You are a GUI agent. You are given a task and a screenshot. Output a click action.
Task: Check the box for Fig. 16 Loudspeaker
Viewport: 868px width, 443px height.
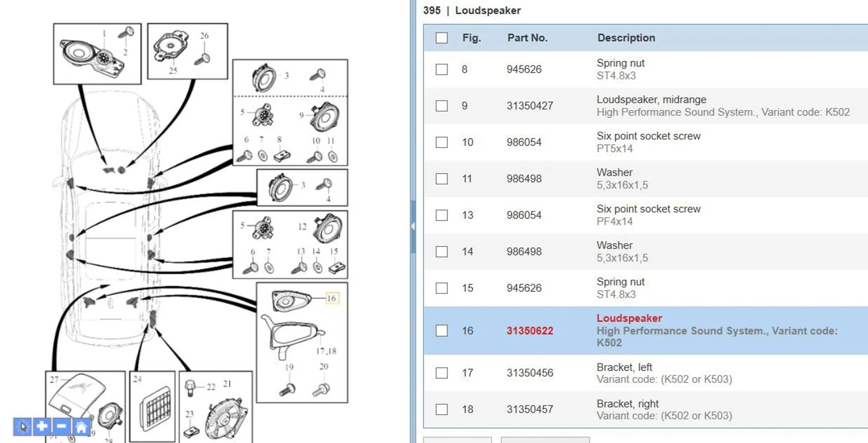[442, 330]
